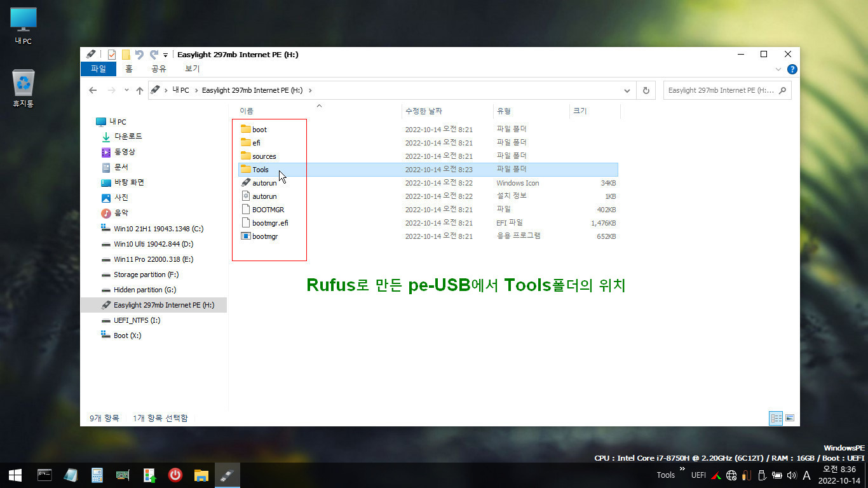The width and height of the screenshot is (868, 488).
Task: Switch to the 공유 ribbon tab
Action: (158, 69)
